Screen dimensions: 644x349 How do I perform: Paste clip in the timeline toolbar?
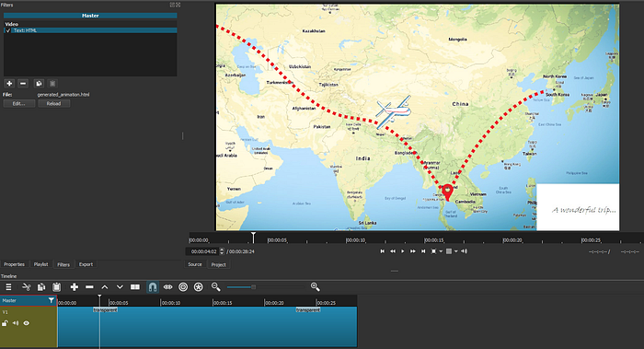(57, 287)
